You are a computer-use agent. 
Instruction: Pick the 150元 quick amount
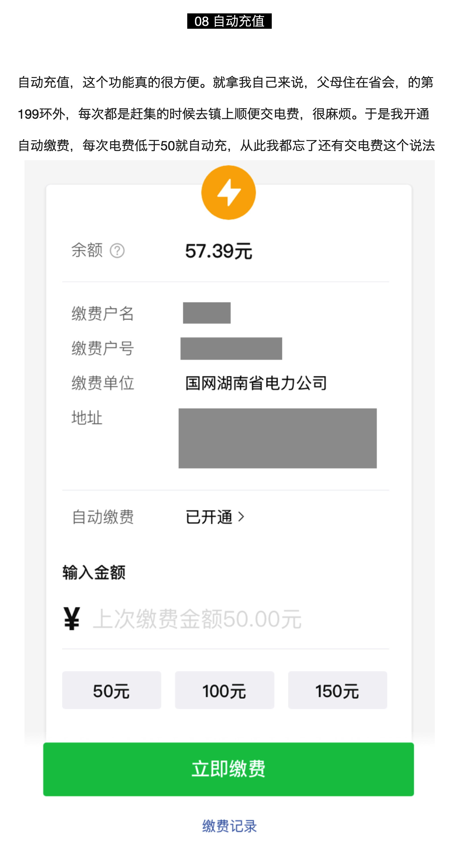click(337, 690)
